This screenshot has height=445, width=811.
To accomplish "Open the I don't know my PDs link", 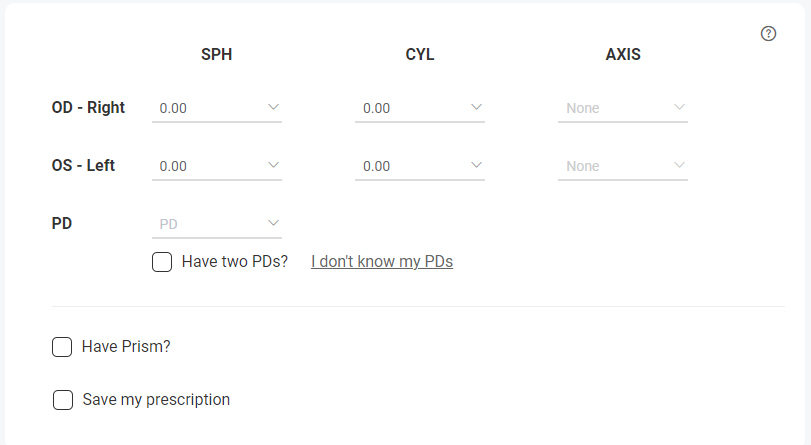I will (x=382, y=261).
